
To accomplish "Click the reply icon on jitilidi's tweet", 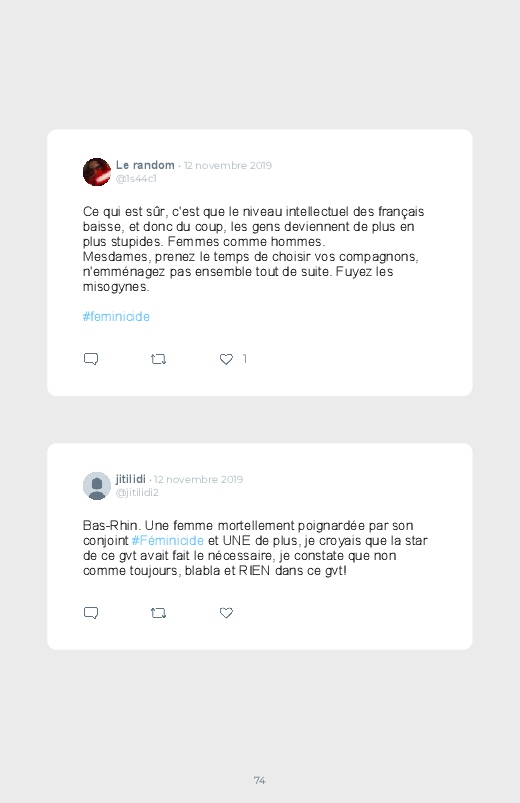I will point(91,613).
